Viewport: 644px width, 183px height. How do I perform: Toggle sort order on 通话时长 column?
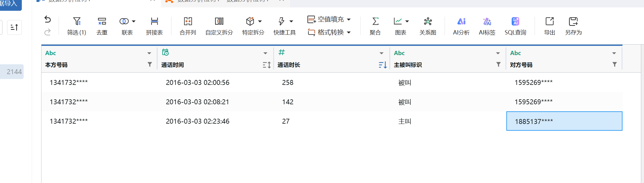click(383, 65)
